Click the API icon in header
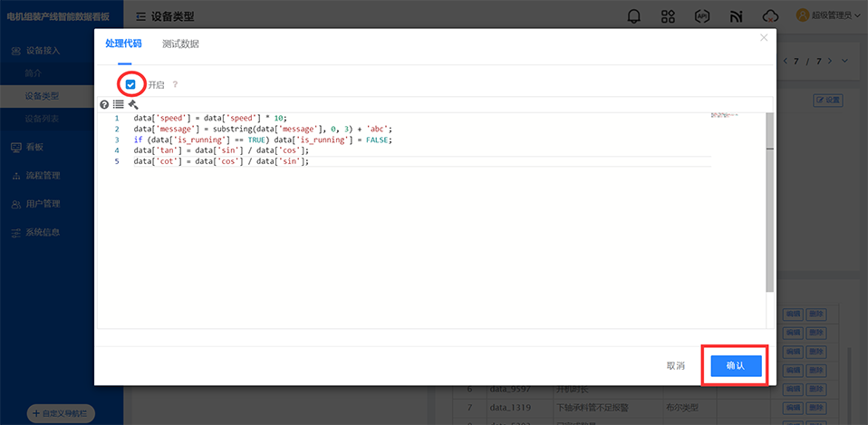 [x=701, y=16]
